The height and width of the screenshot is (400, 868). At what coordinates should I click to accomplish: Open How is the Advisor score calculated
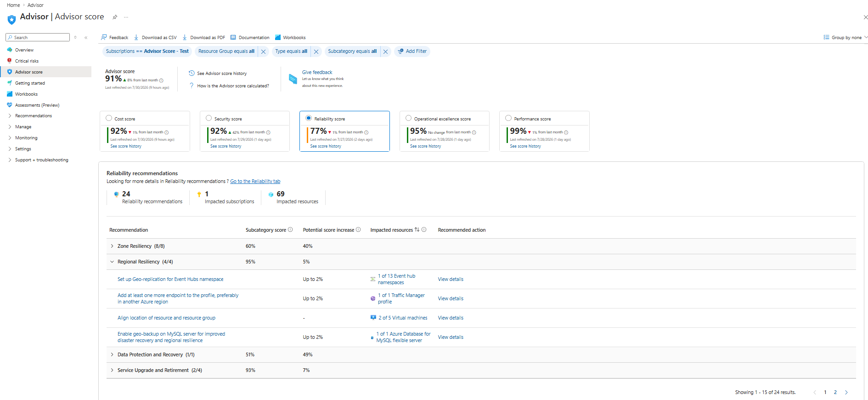(x=233, y=86)
